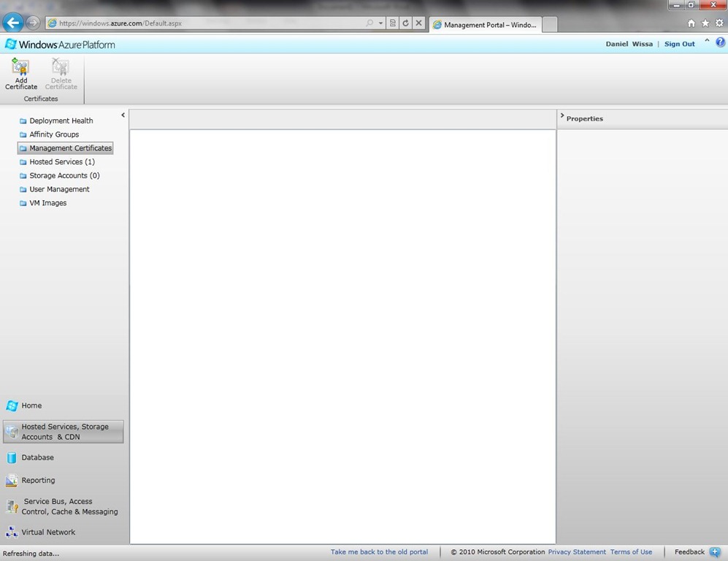This screenshot has width=728, height=561.
Task: Select Storage Accounts (0) folder
Action: 64,176
